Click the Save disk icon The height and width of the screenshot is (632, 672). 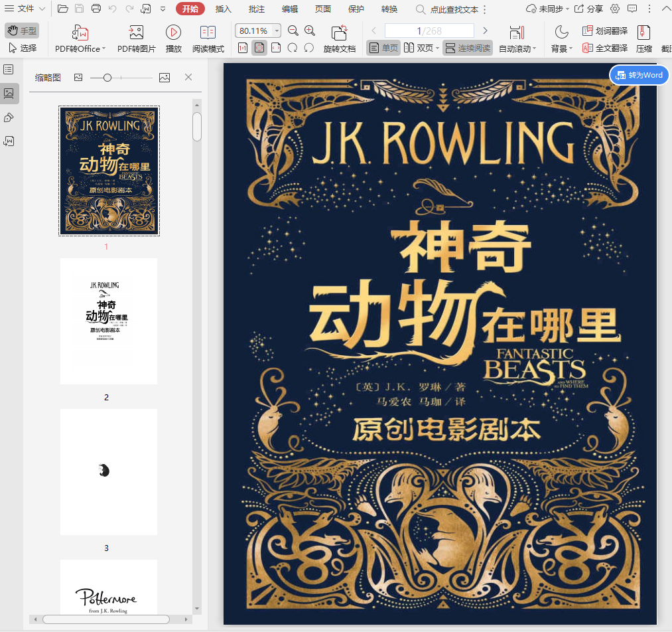[x=80, y=9]
